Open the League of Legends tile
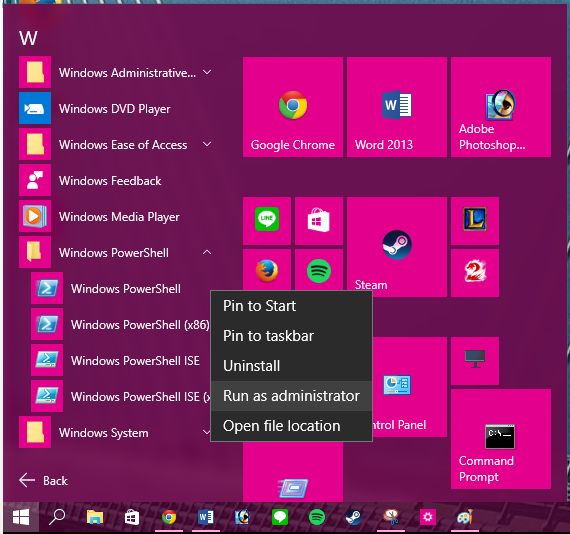 point(475,221)
